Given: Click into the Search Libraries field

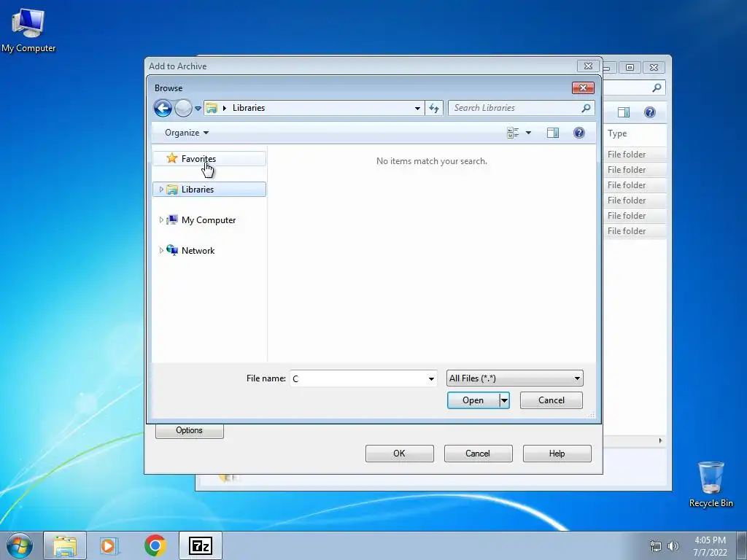Looking at the screenshot, I should [514, 108].
